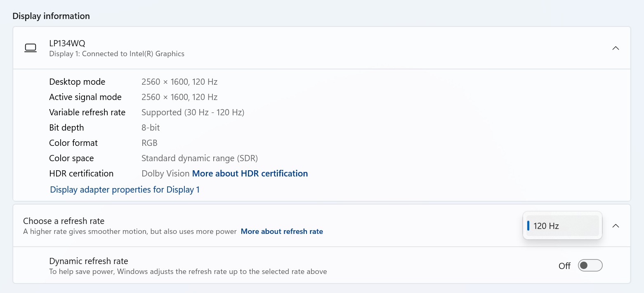Click the laptop display icon beside LP134WQ
The height and width of the screenshot is (293, 644).
tap(31, 48)
